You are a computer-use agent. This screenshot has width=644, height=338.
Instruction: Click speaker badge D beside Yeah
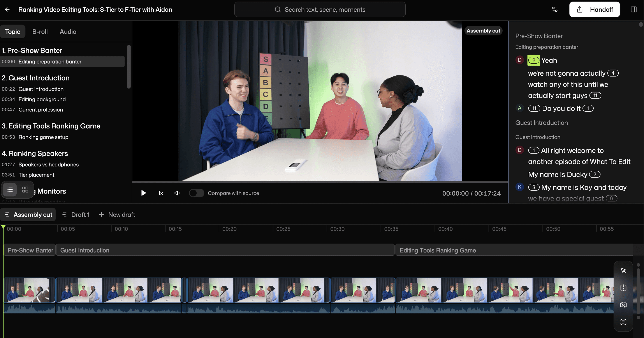point(519,60)
